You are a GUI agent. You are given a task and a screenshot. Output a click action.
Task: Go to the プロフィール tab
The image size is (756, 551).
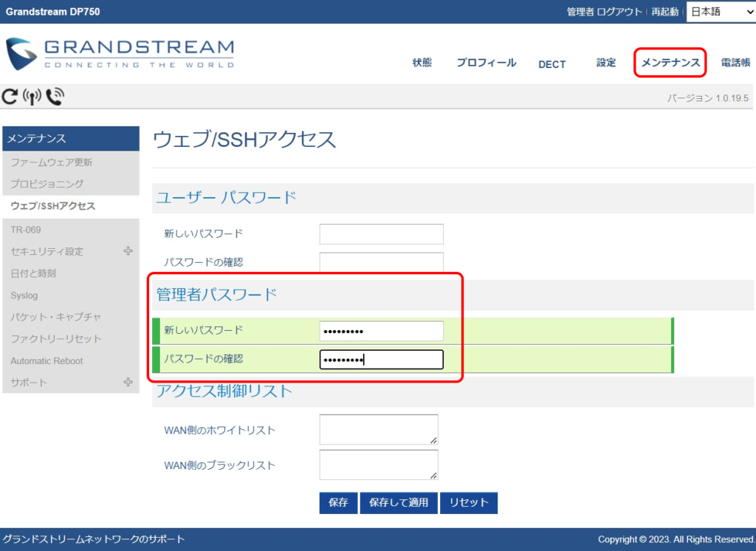486,63
